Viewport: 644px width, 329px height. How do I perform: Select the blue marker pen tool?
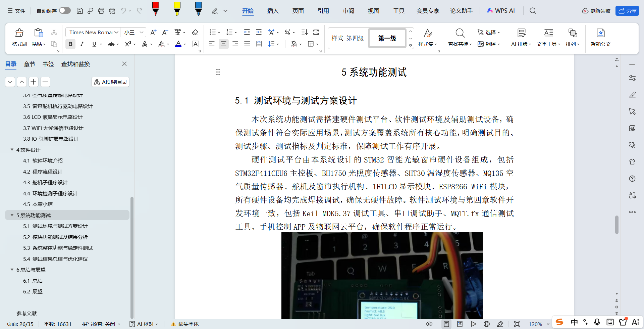(x=198, y=9)
